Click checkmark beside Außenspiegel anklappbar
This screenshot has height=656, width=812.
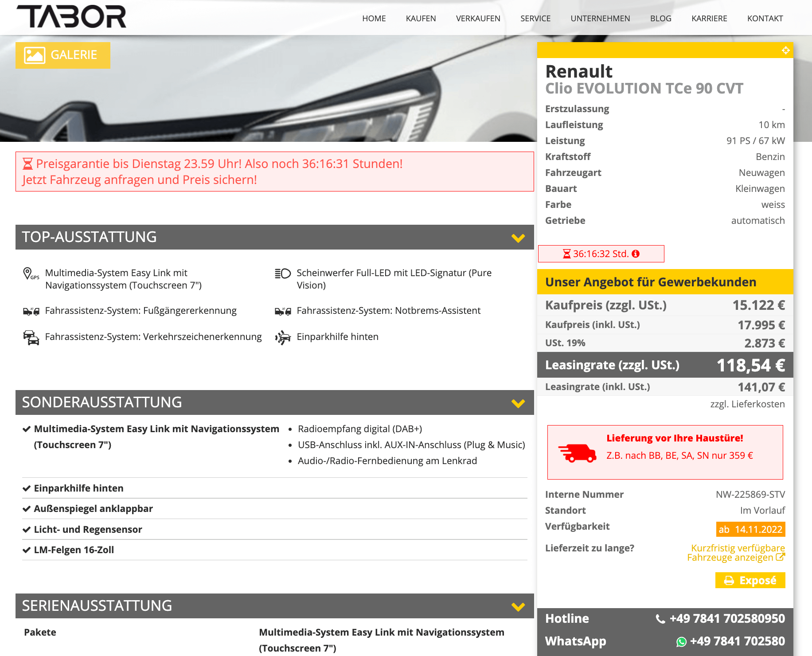coord(27,509)
